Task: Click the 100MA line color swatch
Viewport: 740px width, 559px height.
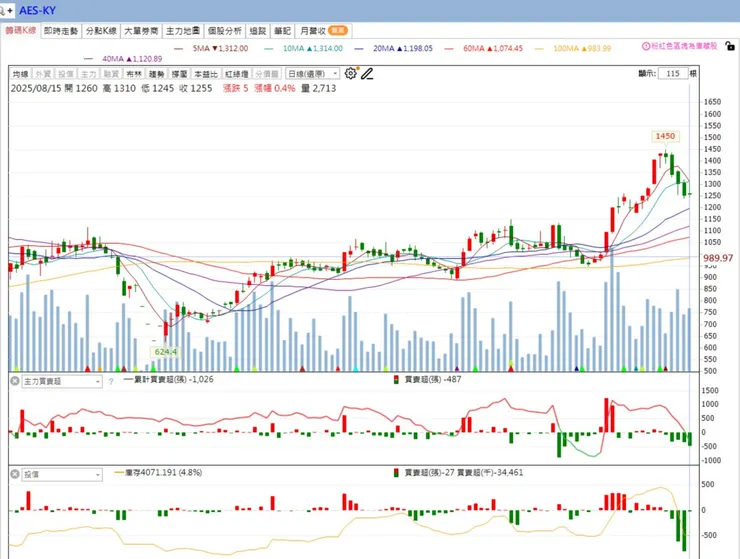Action: (x=539, y=48)
